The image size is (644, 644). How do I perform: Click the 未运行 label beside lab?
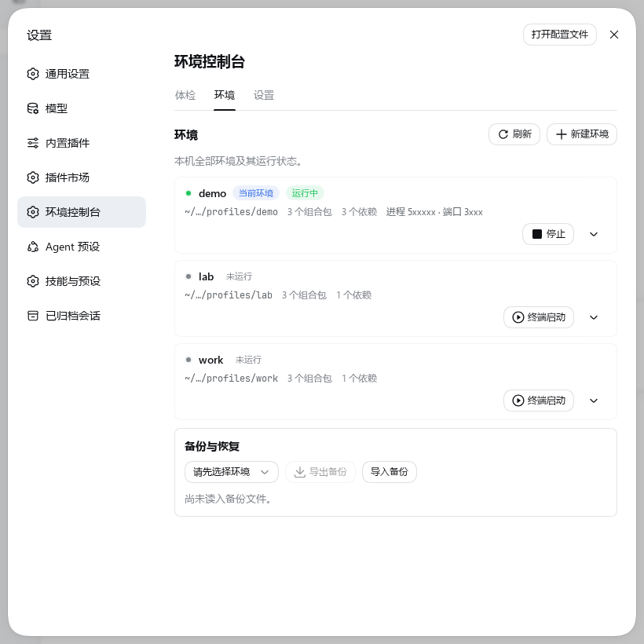click(239, 276)
